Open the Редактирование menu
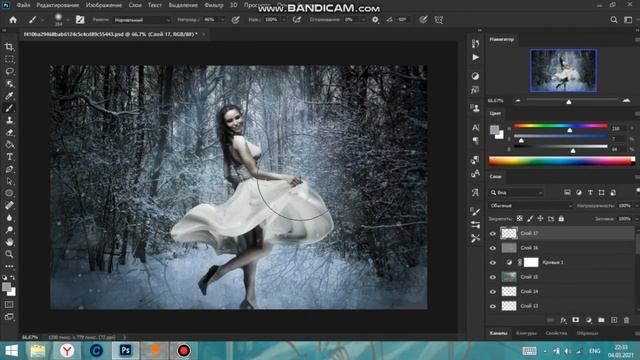The width and height of the screenshot is (640, 360). click(x=58, y=5)
